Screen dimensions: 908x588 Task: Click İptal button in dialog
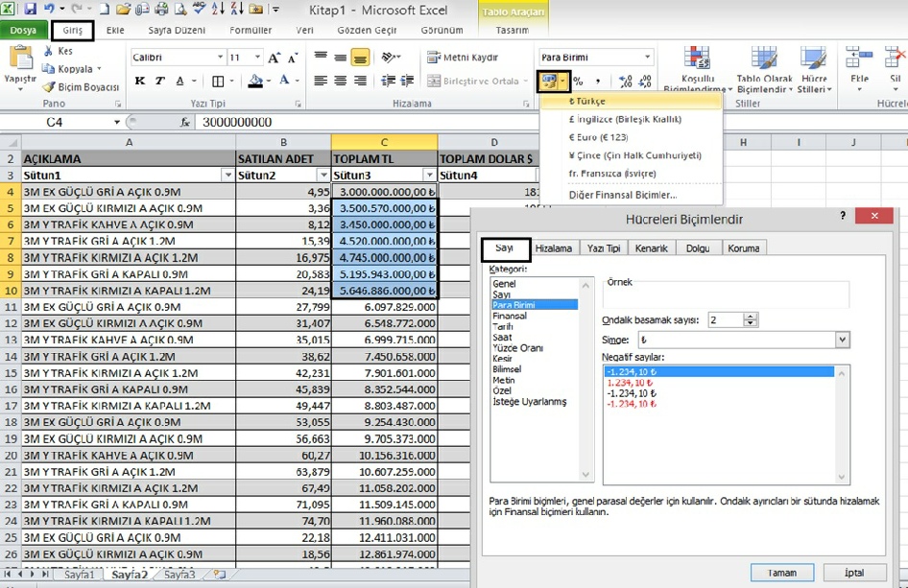(x=854, y=573)
